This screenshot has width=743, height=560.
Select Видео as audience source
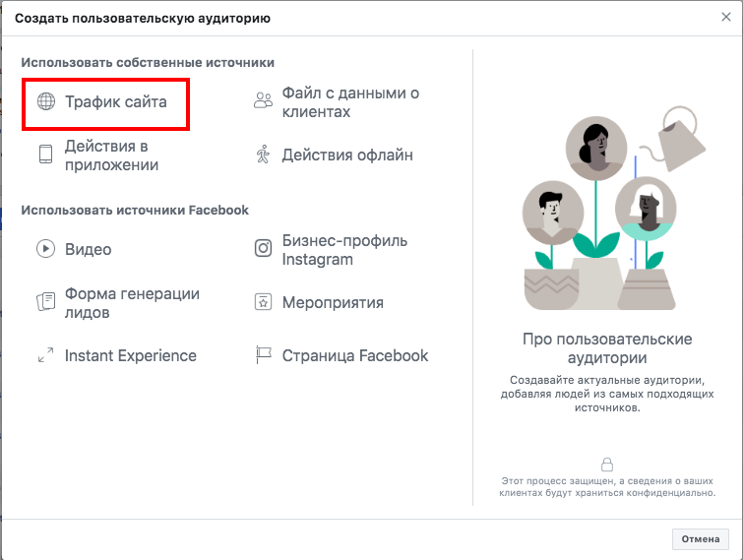coord(89,249)
